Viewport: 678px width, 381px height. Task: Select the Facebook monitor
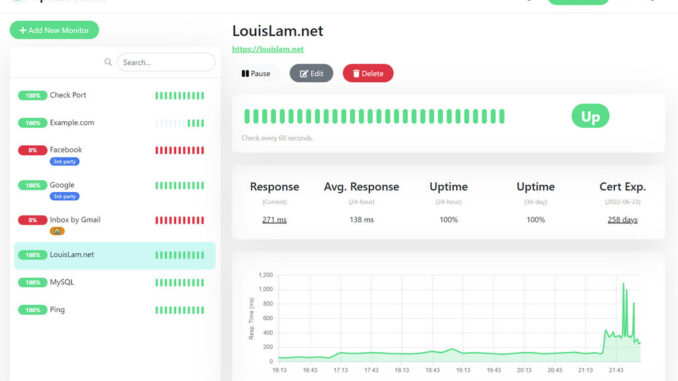pos(115,155)
